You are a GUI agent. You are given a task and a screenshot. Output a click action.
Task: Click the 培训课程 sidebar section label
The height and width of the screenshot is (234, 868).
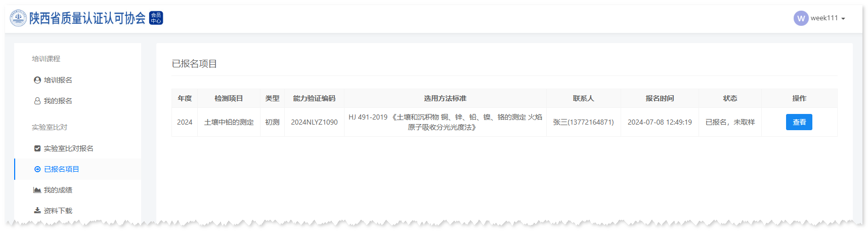click(x=46, y=59)
